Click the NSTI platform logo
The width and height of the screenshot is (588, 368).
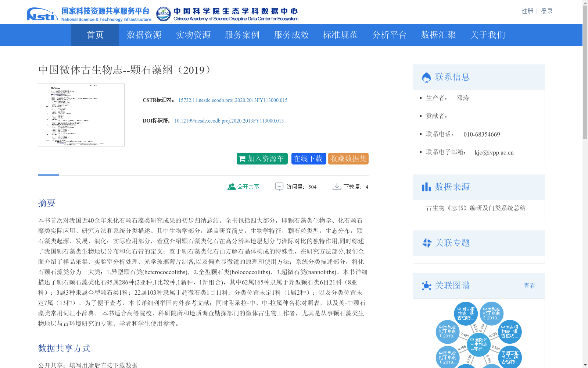click(x=42, y=14)
